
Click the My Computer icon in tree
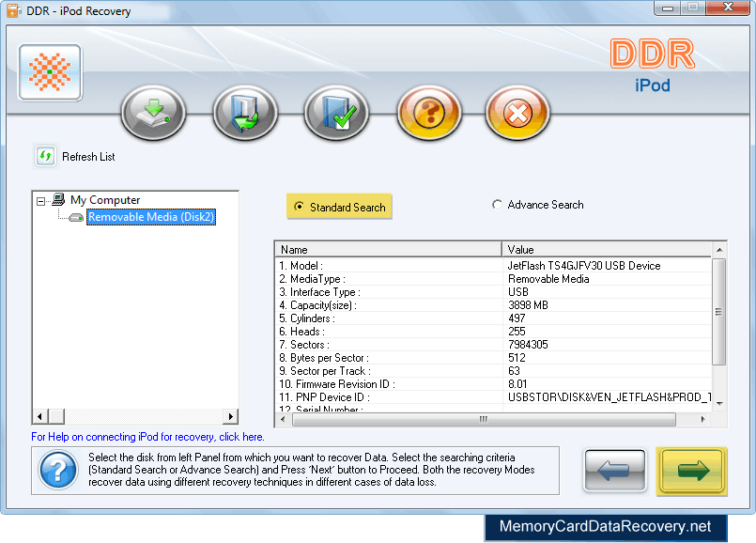[58, 199]
